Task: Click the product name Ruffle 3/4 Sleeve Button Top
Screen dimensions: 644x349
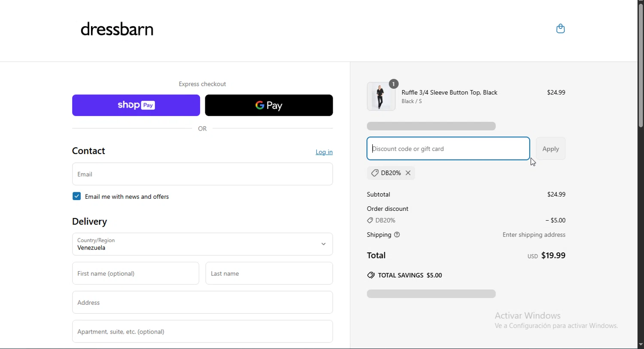Action: coord(450,93)
